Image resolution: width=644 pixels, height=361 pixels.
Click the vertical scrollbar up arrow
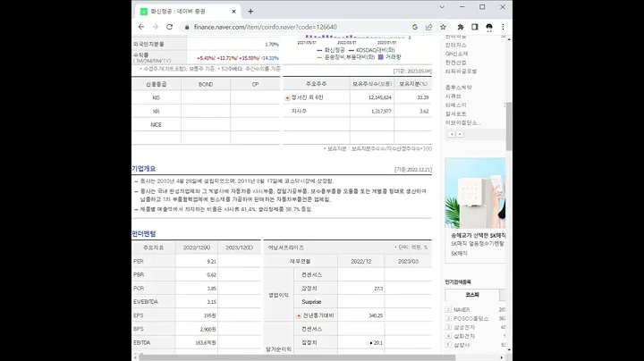(509, 38)
